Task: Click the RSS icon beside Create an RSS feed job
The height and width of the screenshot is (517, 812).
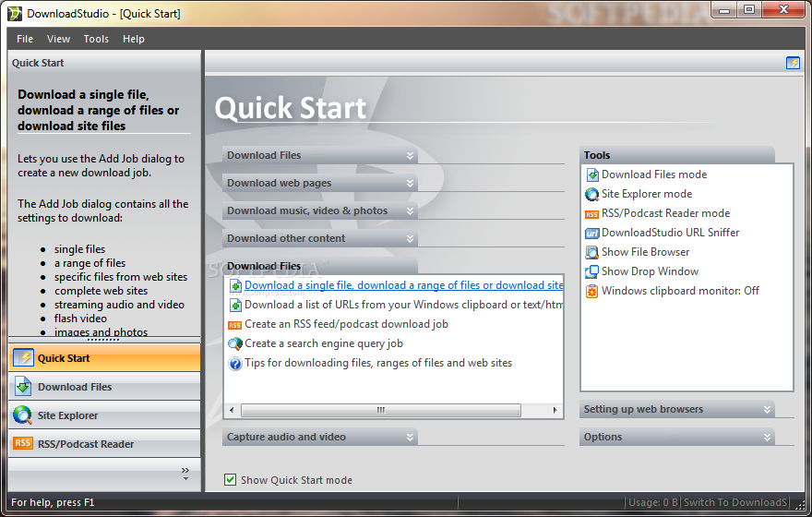Action: pyautogui.click(x=235, y=325)
